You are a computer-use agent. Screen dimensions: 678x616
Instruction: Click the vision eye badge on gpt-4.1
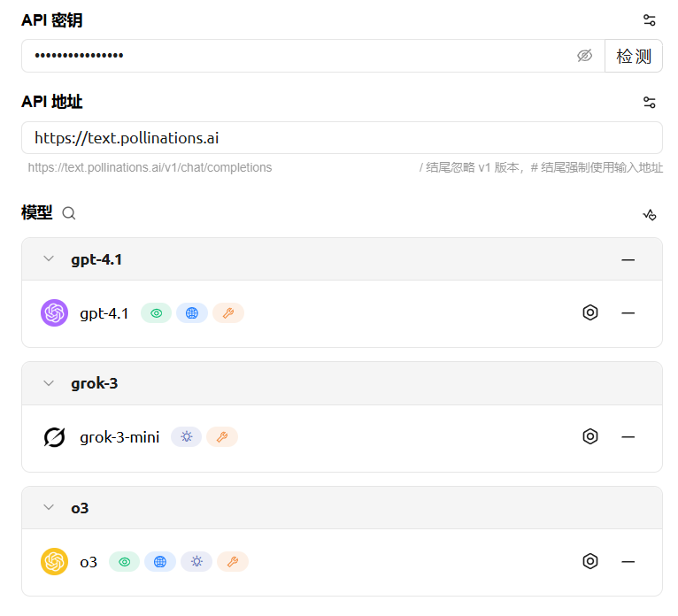[156, 312]
